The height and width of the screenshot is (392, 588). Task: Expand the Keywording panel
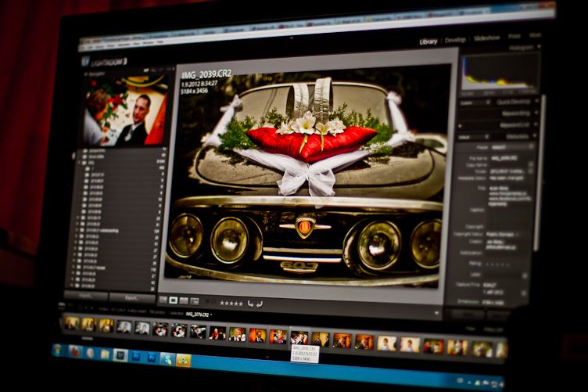pyautogui.click(x=536, y=113)
